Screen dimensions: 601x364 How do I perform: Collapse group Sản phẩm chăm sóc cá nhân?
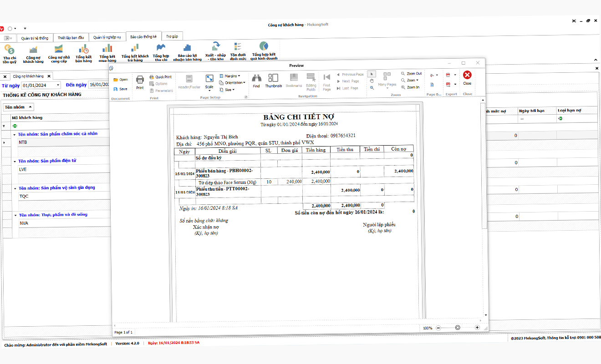tap(14, 134)
